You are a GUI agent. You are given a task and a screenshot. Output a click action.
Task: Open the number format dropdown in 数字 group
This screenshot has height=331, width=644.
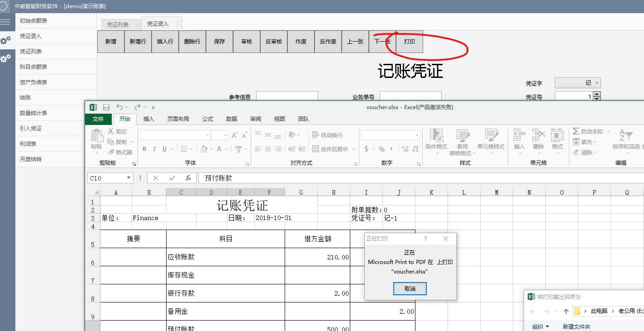(417, 135)
